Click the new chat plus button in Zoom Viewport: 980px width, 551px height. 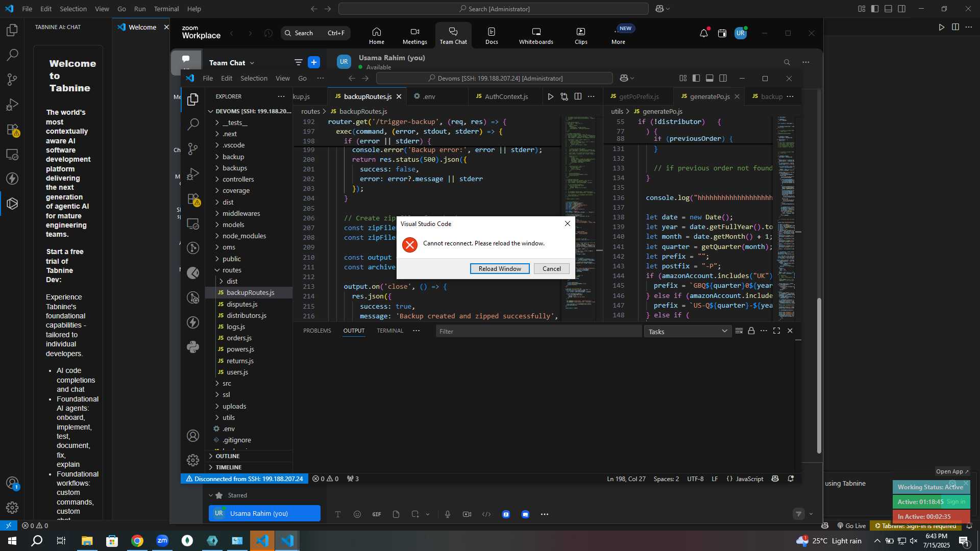[x=314, y=62]
